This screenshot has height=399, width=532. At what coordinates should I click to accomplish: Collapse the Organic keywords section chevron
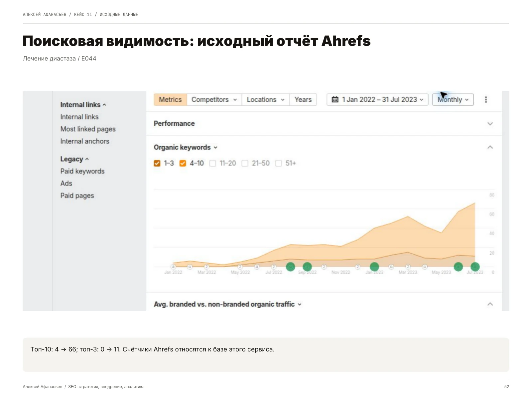[x=490, y=147]
